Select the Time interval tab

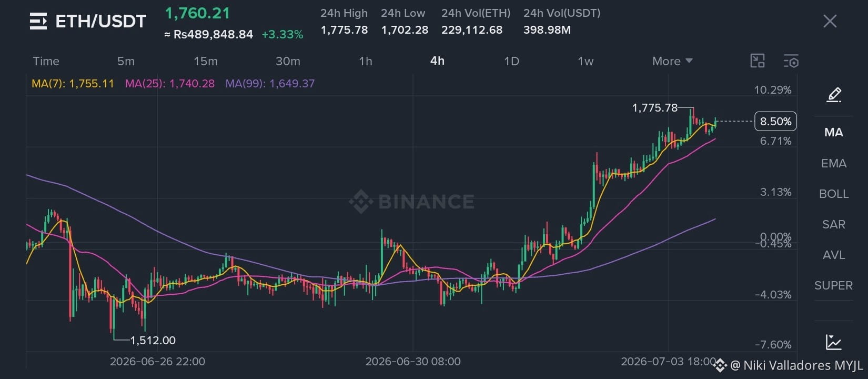tap(46, 61)
